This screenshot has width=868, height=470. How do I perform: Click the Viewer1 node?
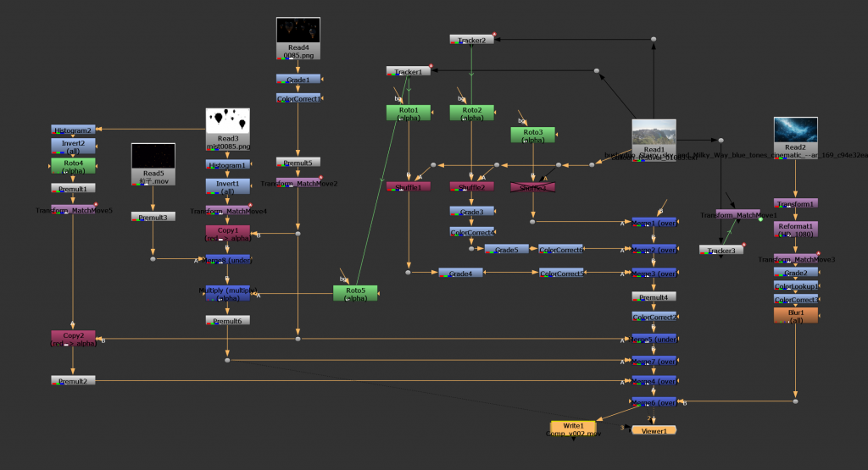pyautogui.click(x=654, y=430)
